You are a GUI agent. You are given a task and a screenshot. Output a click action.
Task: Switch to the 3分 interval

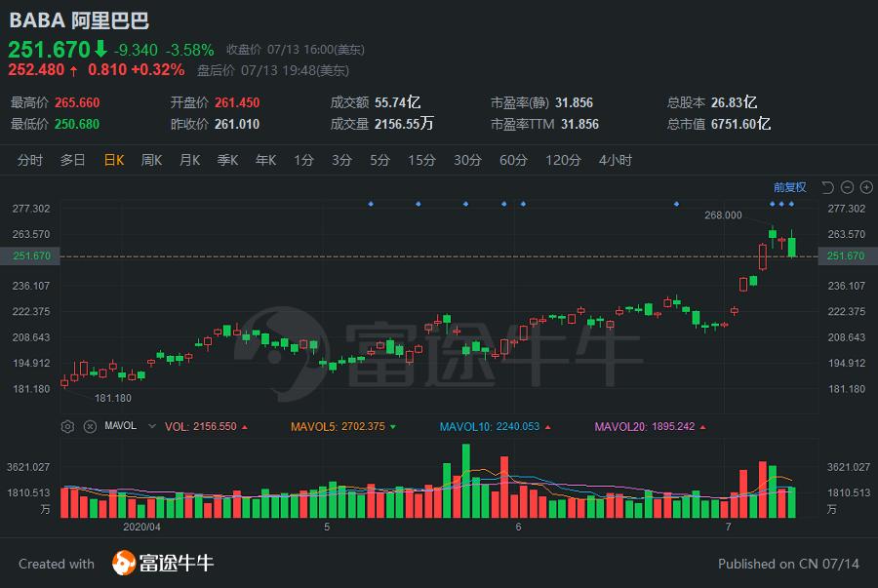point(341,161)
